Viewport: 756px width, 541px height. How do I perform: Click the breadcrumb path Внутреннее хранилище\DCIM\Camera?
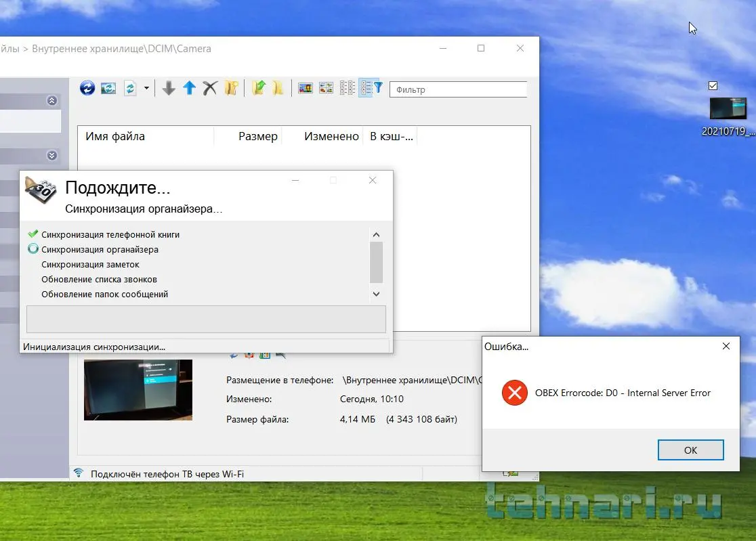(121, 49)
